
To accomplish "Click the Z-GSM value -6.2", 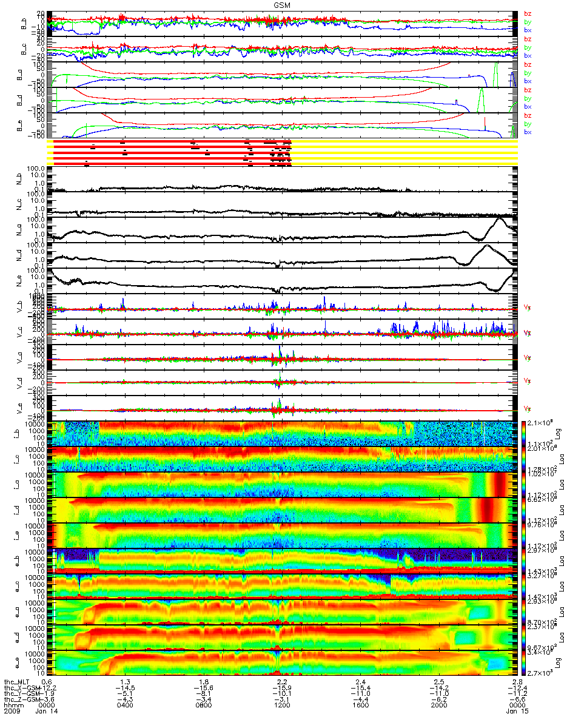I will (x=438, y=699).
